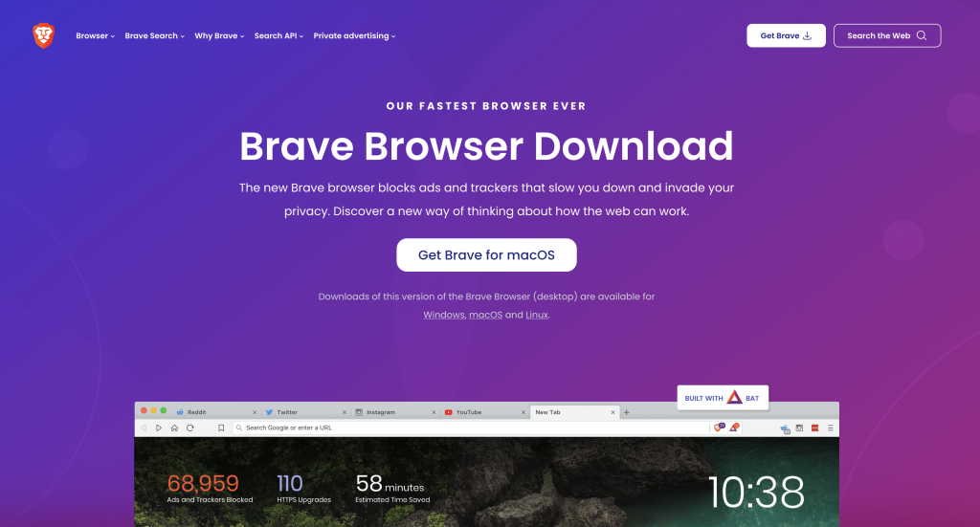Click the BAT triangle logo in badge
Viewport: 980px width, 527px height.
click(x=734, y=397)
